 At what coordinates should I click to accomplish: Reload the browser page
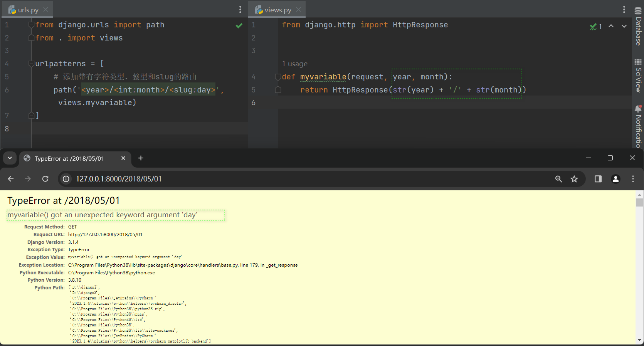(45, 179)
